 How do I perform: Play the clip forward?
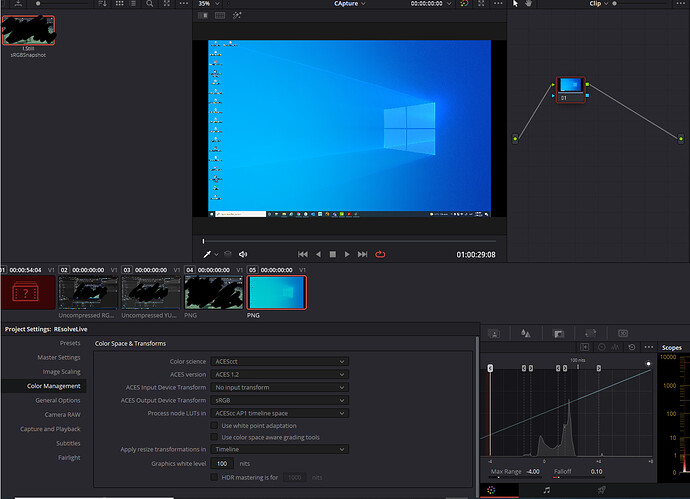(347, 254)
